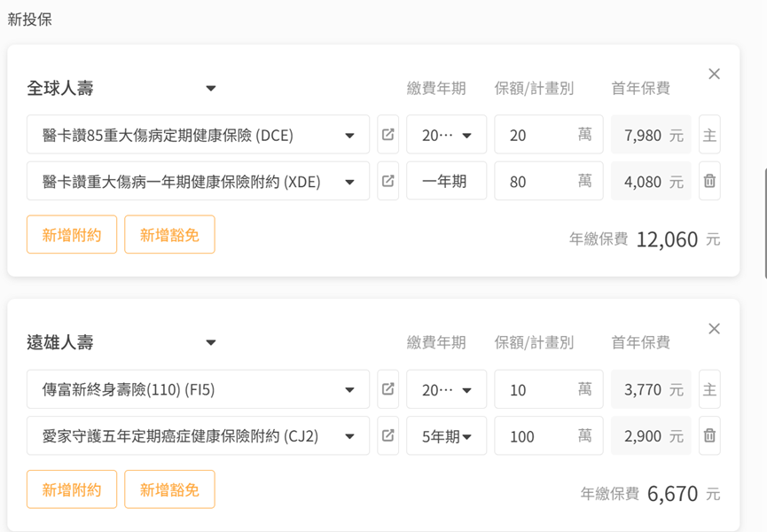Viewport: 767px width, 532px height.
Task: Expand the 遠雄人壽 company dropdown
Action: tap(211, 343)
